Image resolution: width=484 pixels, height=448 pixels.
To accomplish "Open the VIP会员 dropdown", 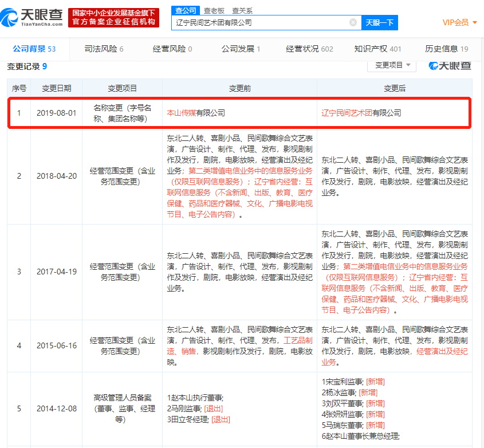I will coord(459,22).
